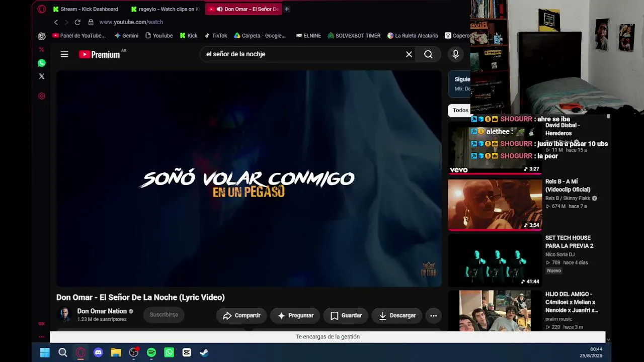This screenshot has height=362, width=644.
Task: Click the HIJO DEL AMIGO video title
Action: (572, 302)
